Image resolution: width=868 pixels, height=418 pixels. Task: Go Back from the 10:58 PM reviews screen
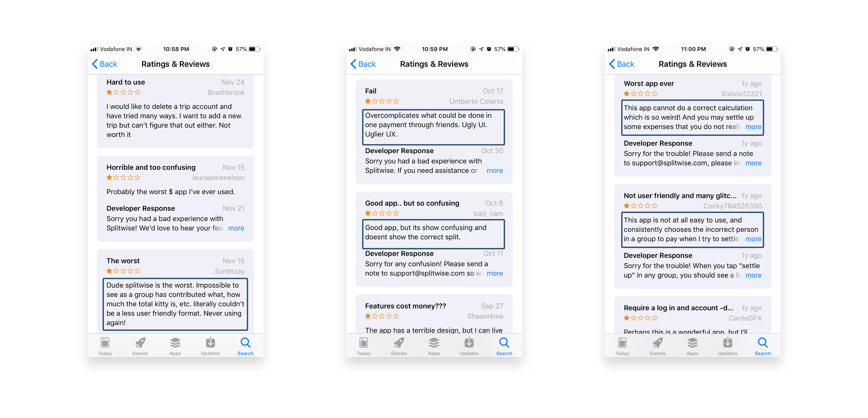[x=104, y=64]
